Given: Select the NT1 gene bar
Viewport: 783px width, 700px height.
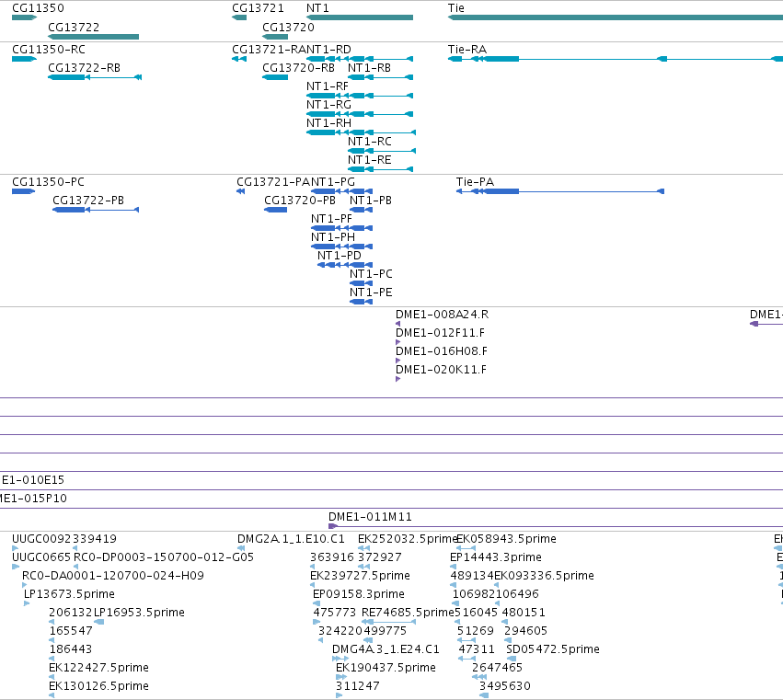Looking at the screenshot, I should [x=360, y=17].
